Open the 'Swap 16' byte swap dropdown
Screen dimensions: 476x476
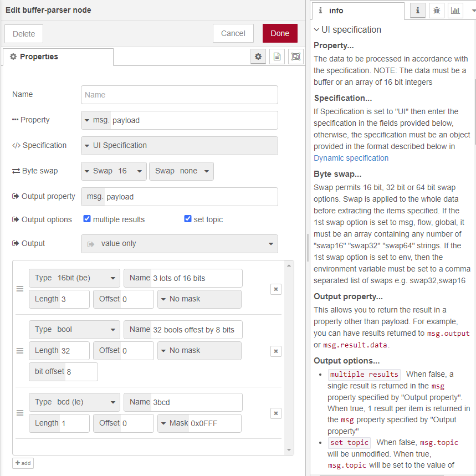(114, 171)
